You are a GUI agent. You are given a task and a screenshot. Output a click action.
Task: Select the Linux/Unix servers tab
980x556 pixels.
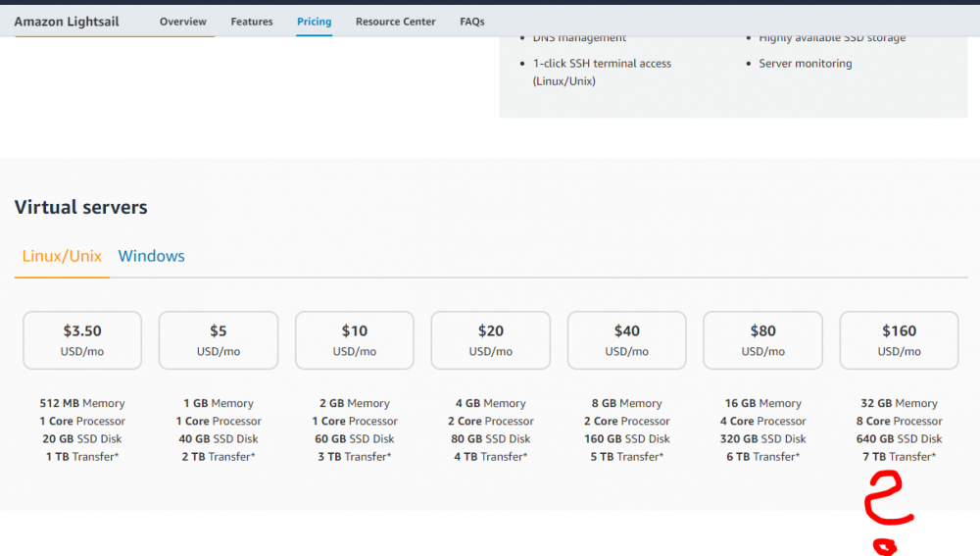coord(62,256)
